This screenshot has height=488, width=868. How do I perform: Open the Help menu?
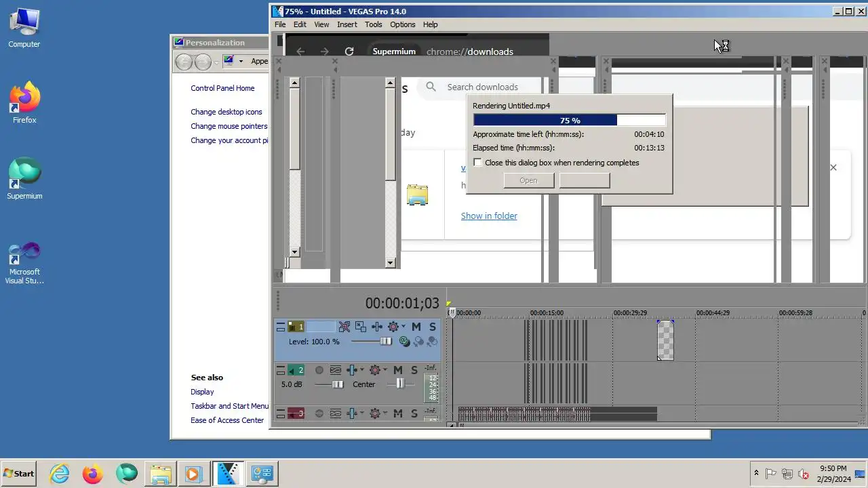[x=431, y=24]
